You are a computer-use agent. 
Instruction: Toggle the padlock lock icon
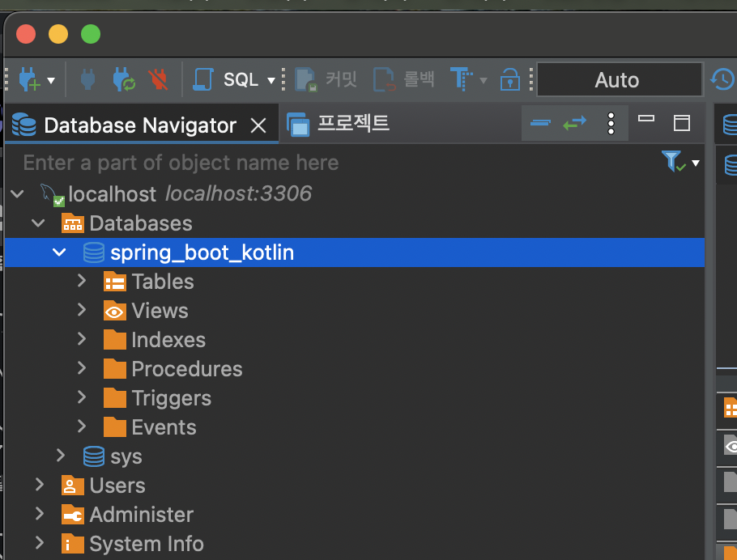510,79
